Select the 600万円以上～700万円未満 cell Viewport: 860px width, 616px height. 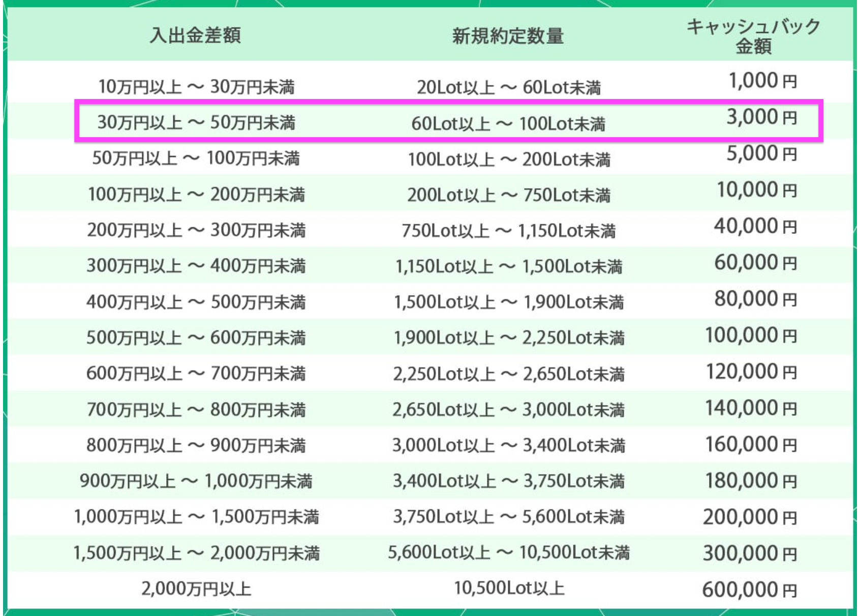coord(196,374)
